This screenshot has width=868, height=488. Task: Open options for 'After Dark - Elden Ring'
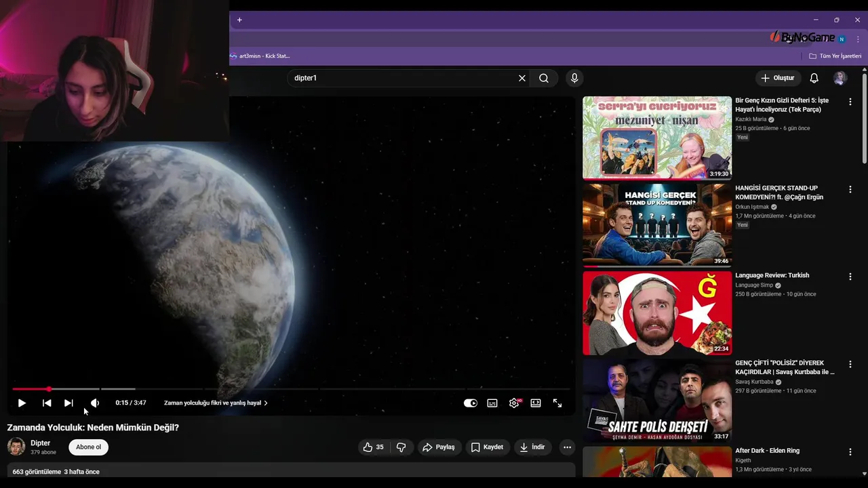(x=850, y=451)
